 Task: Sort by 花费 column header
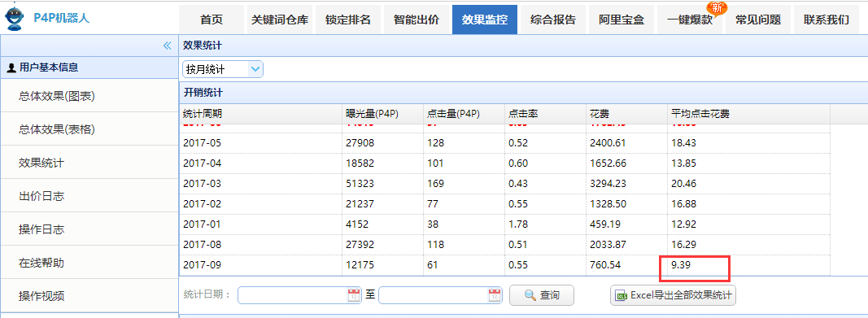626,114
